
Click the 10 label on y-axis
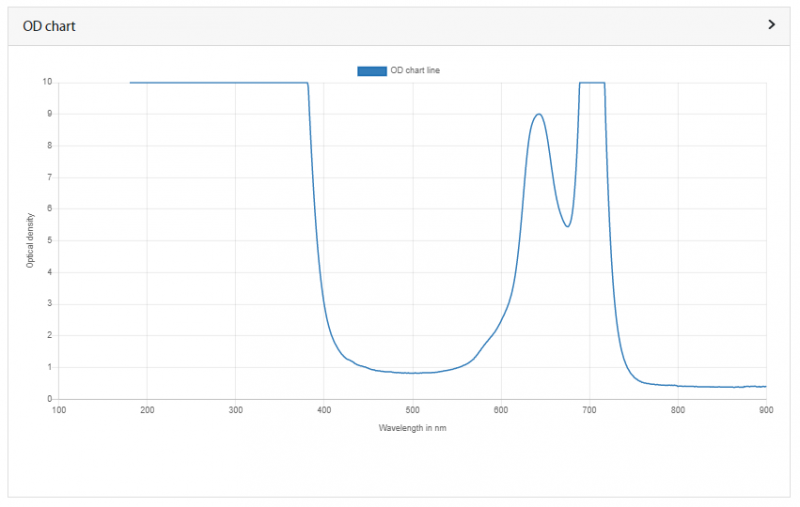click(47, 82)
